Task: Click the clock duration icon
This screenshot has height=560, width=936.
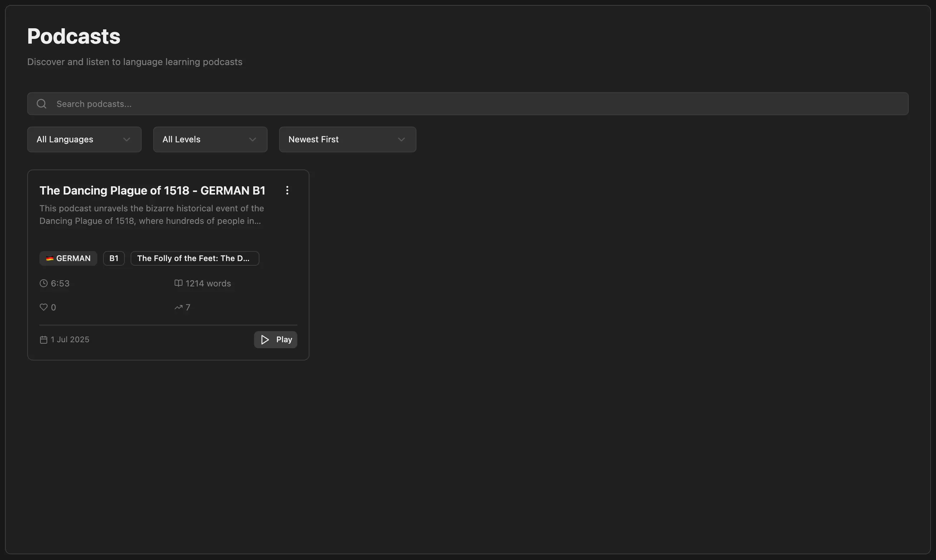Action: tap(44, 283)
